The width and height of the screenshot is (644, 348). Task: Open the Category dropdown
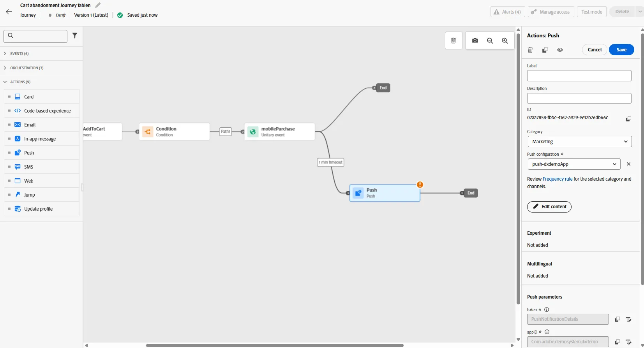(x=579, y=142)
